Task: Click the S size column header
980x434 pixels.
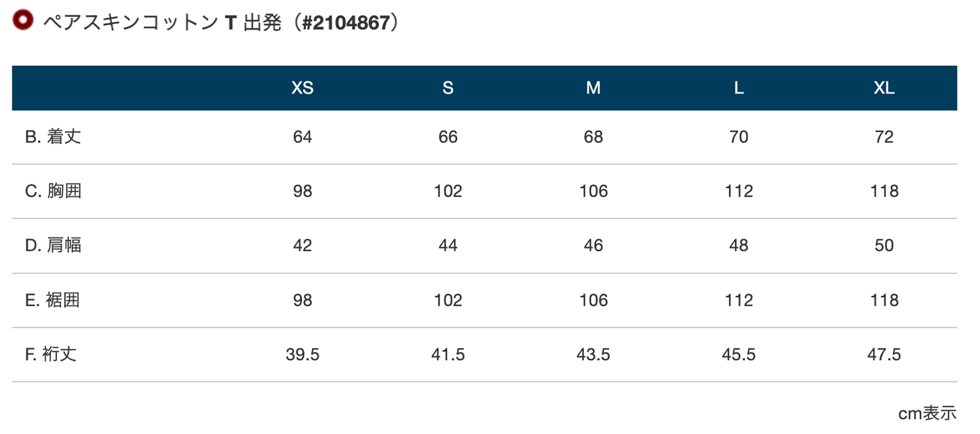Action: tap(448, 88)
